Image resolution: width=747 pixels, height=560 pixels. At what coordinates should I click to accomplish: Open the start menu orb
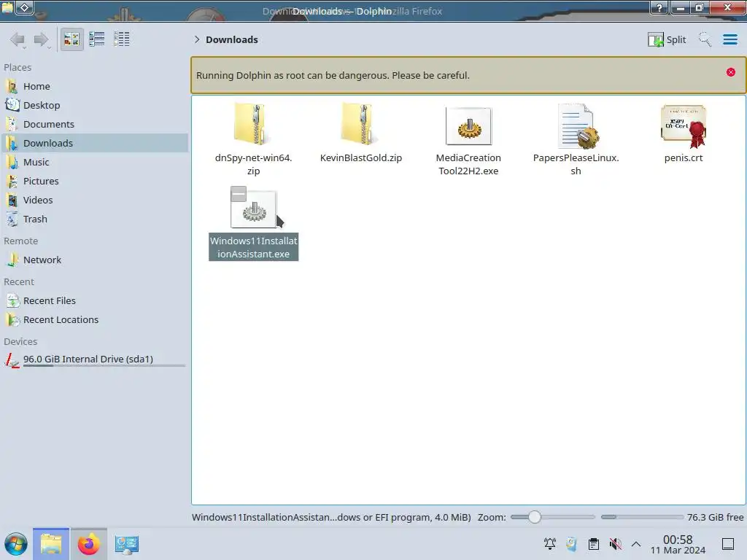[x=16, y=544]
